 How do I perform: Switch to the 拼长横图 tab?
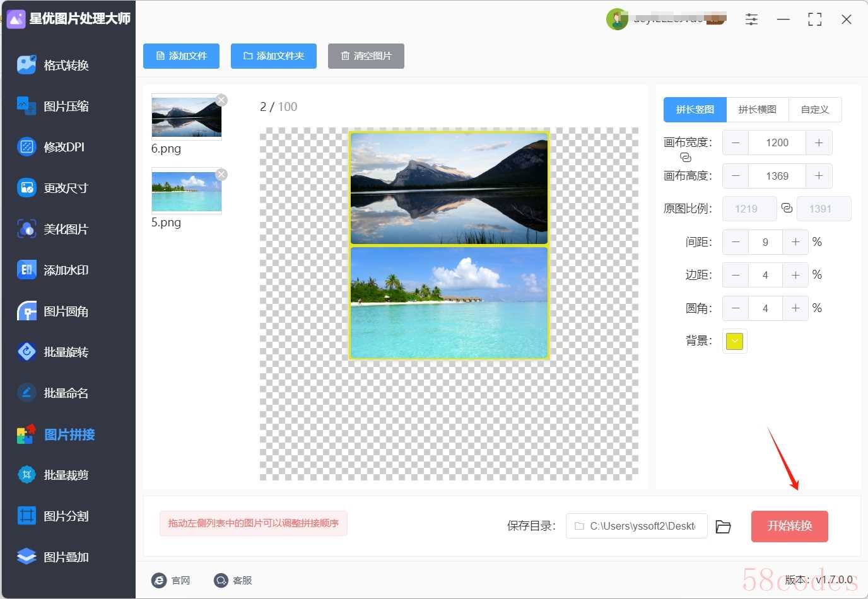758,110
